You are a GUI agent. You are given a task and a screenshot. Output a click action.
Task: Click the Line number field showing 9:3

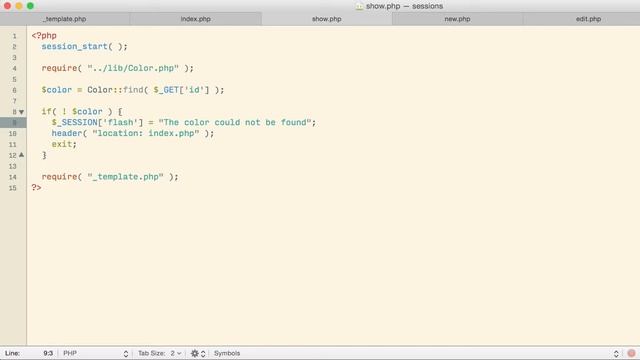[48, 353]
